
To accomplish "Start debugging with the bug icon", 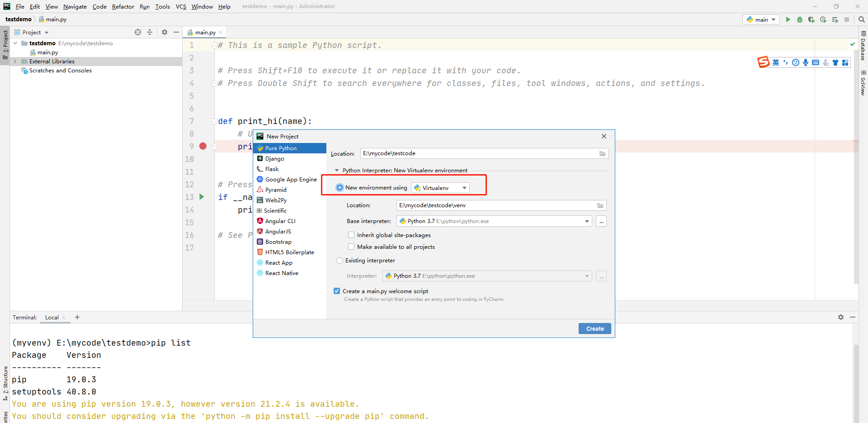I will [800, 19].
